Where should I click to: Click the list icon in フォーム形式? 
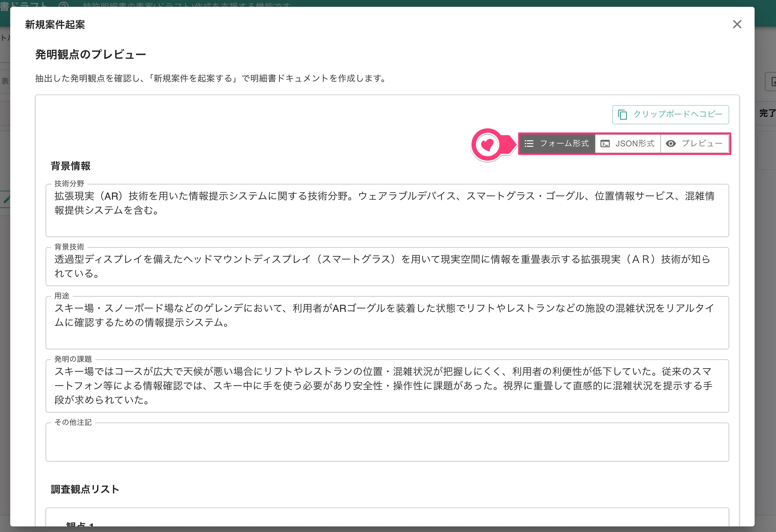tap(529, 144)
